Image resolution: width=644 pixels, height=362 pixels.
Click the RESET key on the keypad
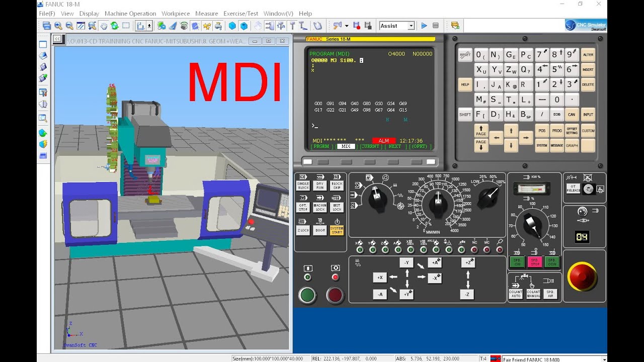point(465,55)
